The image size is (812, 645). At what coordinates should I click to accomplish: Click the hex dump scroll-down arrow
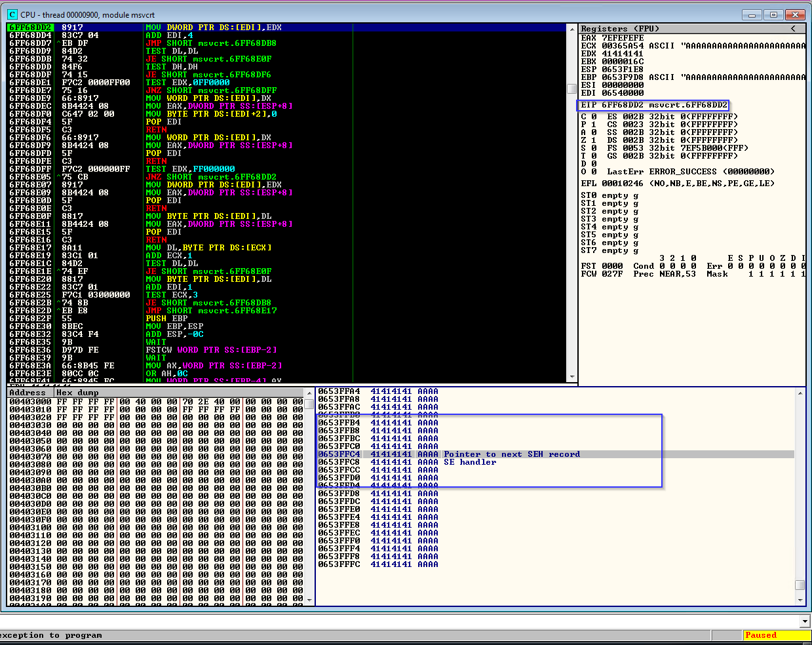309,600
